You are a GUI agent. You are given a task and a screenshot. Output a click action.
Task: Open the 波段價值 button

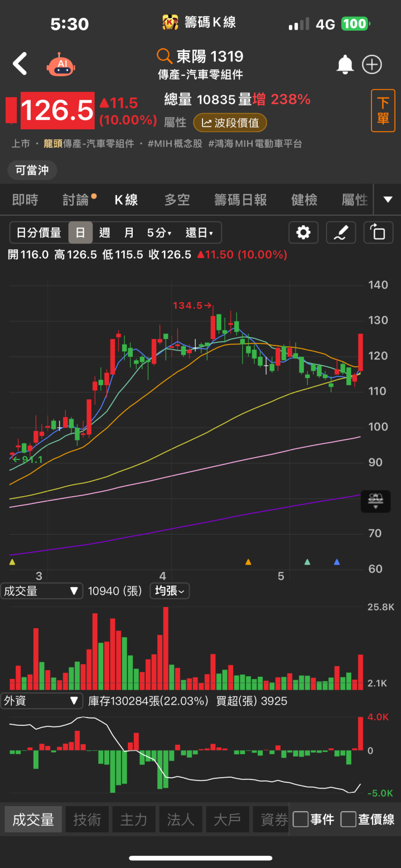click(x=230, y=123)
